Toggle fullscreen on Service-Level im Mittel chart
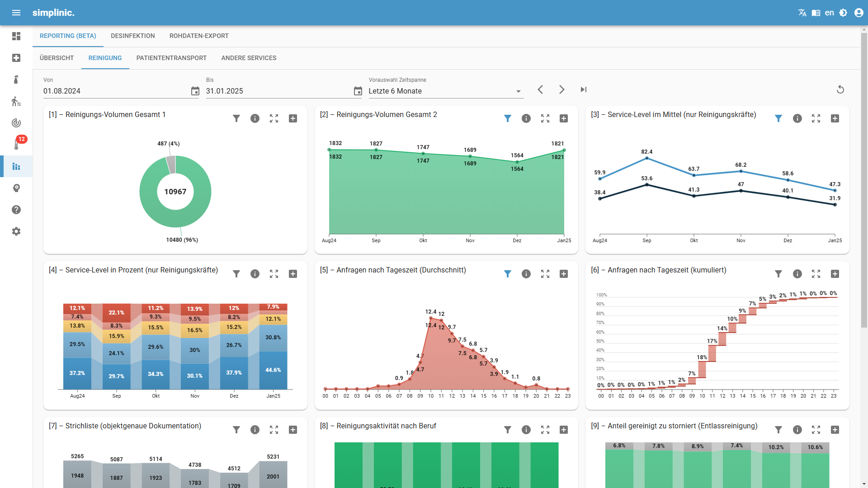Screen dimensions: 868x488 pyautogui.click(x=816, y=118)
